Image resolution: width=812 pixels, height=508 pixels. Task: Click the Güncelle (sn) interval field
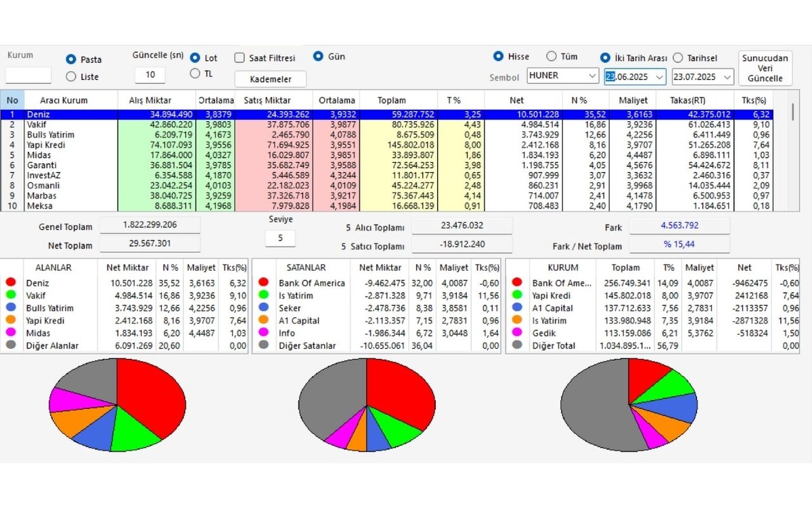click(150, 75)
